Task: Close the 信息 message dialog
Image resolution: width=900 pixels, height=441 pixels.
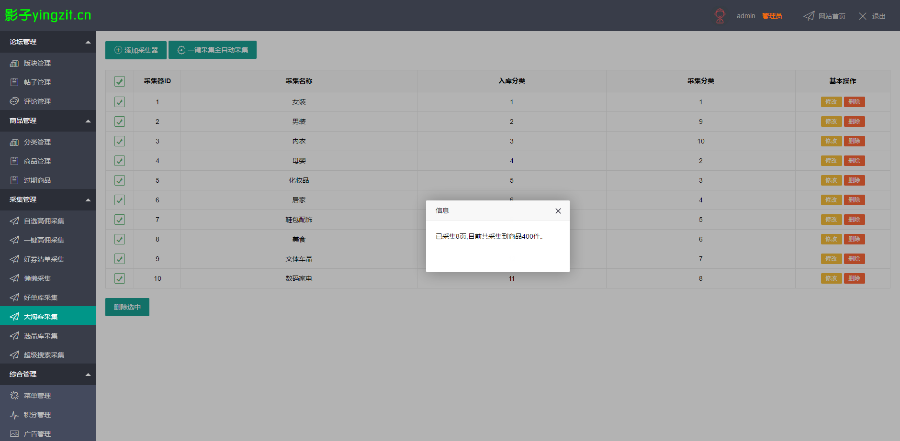Action: [x=558, y=211]
